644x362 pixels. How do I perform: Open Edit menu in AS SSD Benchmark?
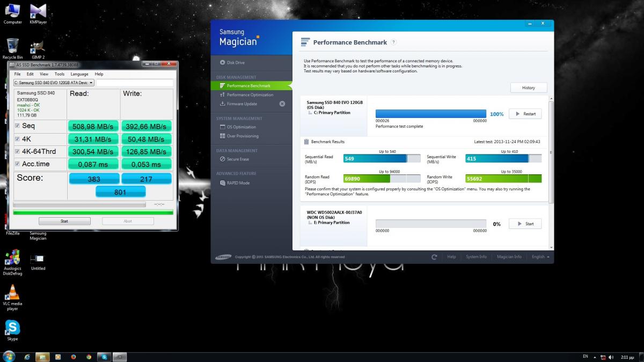30,74
